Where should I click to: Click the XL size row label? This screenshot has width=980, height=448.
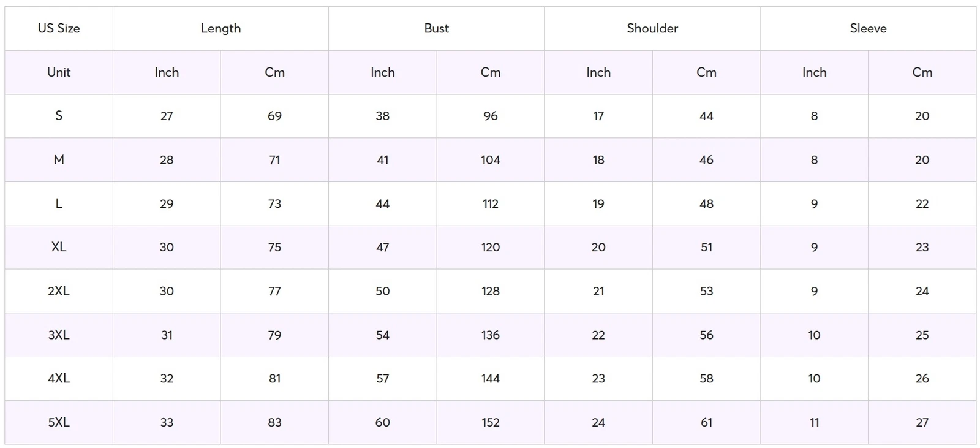click(x=59, y=247)
